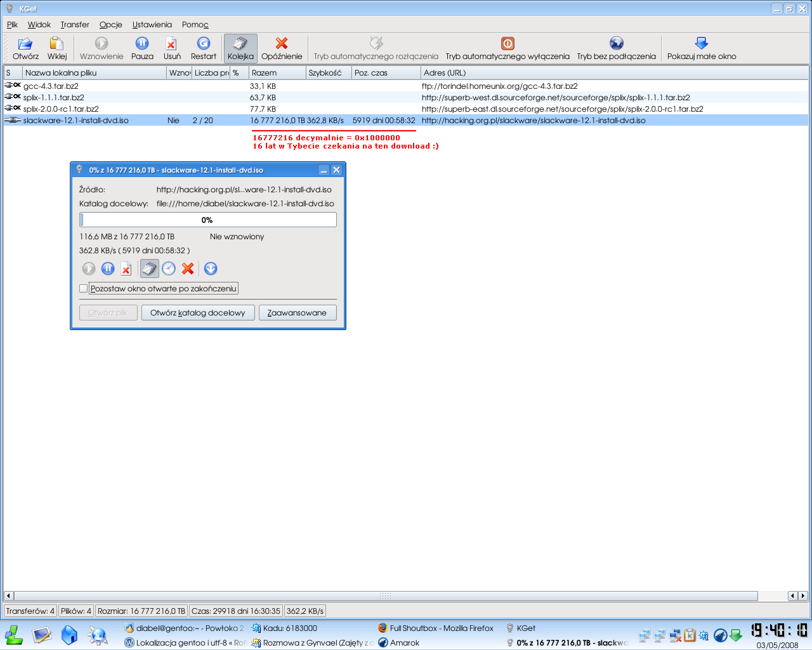Click the green KGet arrow tray icon
812x650 pixels.
click(x=736, y=635)
